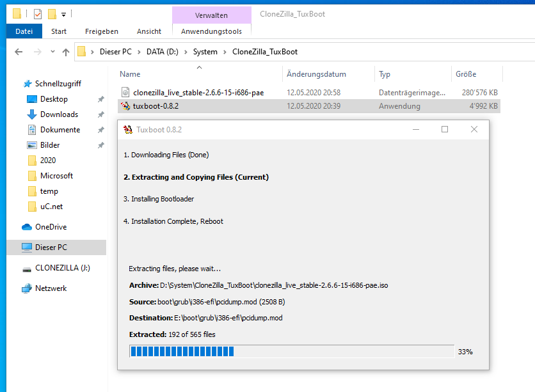This screenshot has height=392, width=535.
Task: Select System in the address path
Action: click(205, 52)
